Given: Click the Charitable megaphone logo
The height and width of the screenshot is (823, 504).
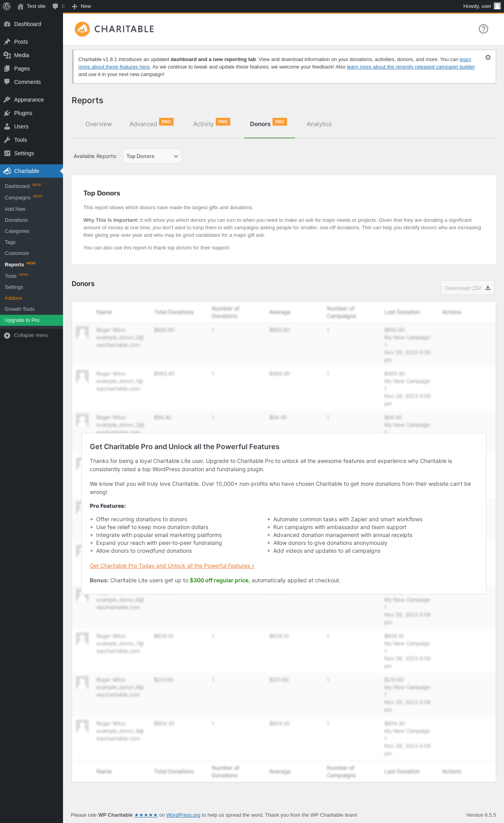Looking at the screenshot, I should tap(82, 29).
